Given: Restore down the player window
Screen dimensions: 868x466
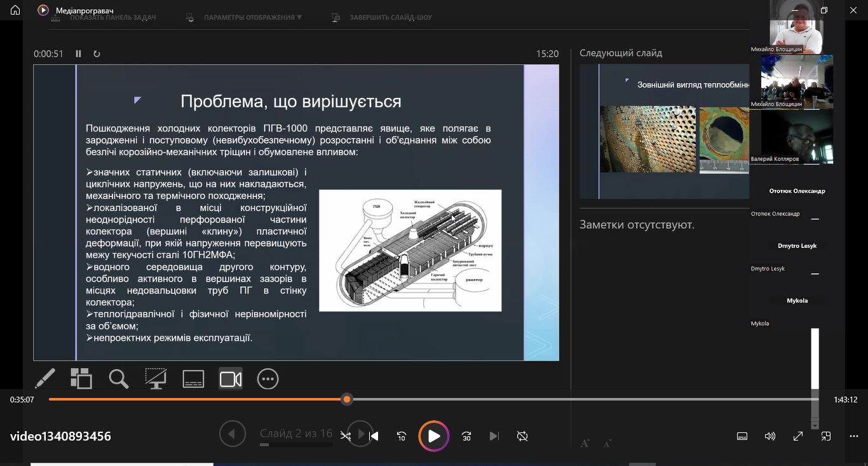Looking at the screenshot, I should pos(824,10).
